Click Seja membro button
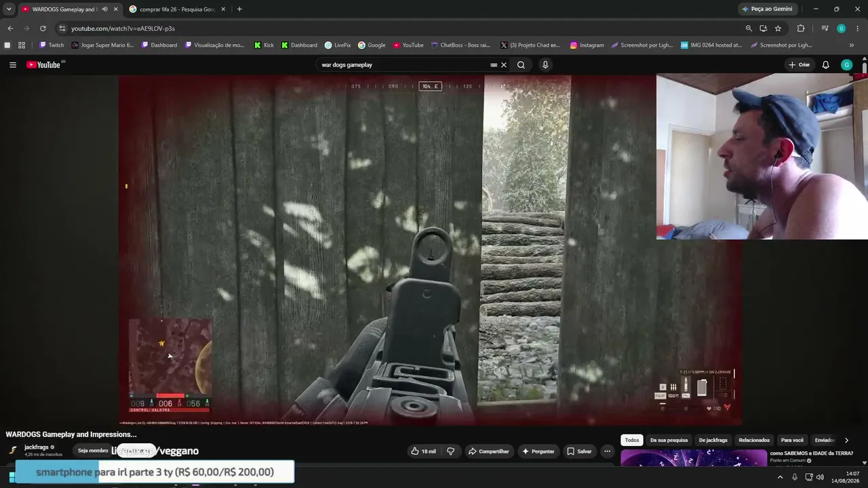Viewport: 868px width, 488px height. click(x=93, y=451)
